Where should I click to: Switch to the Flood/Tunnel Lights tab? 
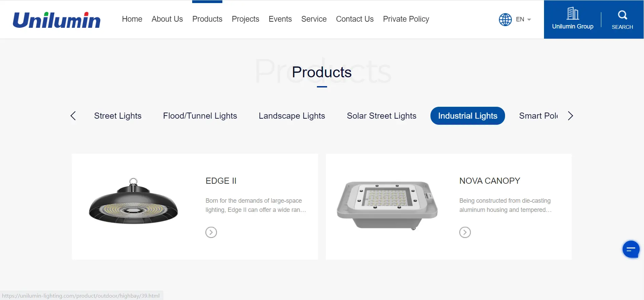(200, 116)
